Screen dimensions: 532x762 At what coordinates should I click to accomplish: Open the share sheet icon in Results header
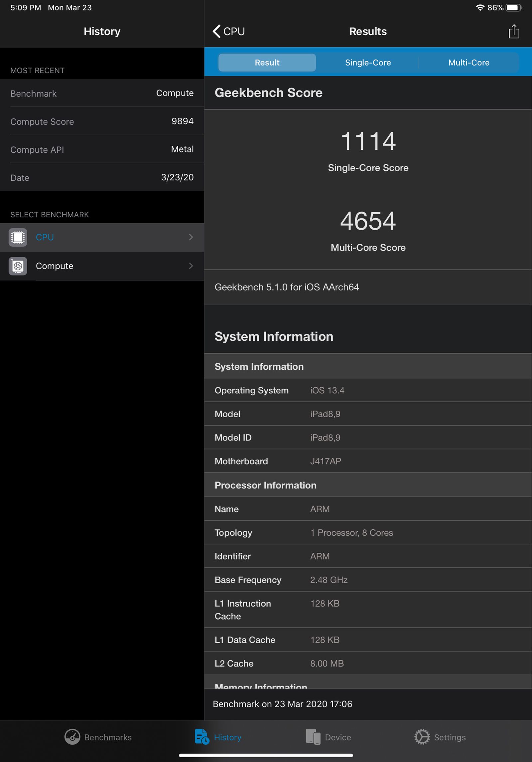point(514,32)
